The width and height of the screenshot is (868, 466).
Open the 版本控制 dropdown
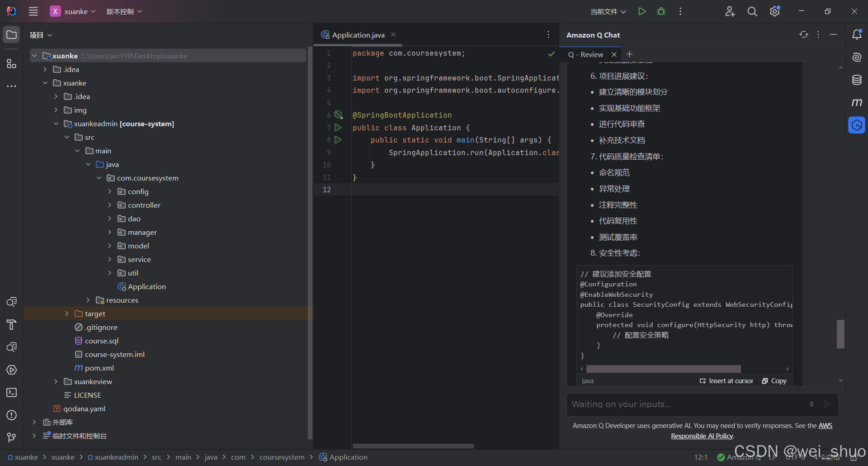[124, 11]
